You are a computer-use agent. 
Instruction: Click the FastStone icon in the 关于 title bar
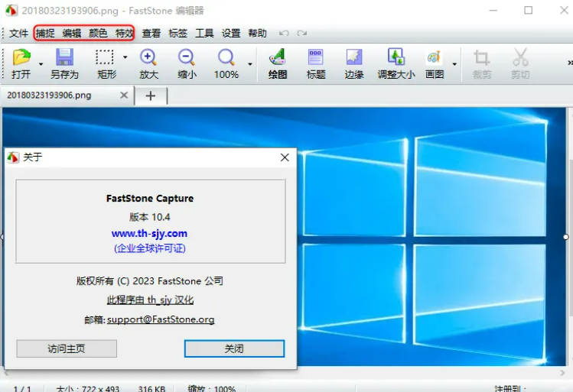click(x=13, y=157)
